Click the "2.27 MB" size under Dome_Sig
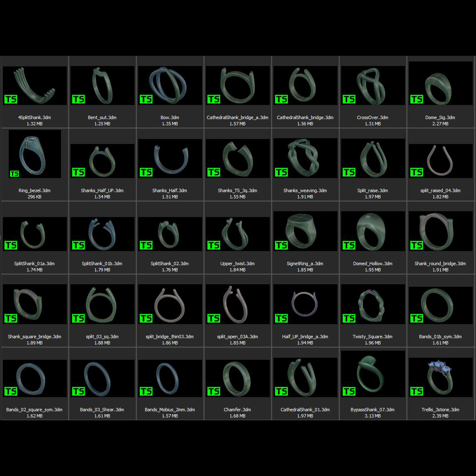This screenshot has height=476, width=476. pyautogui.click(x=440, y=124)
